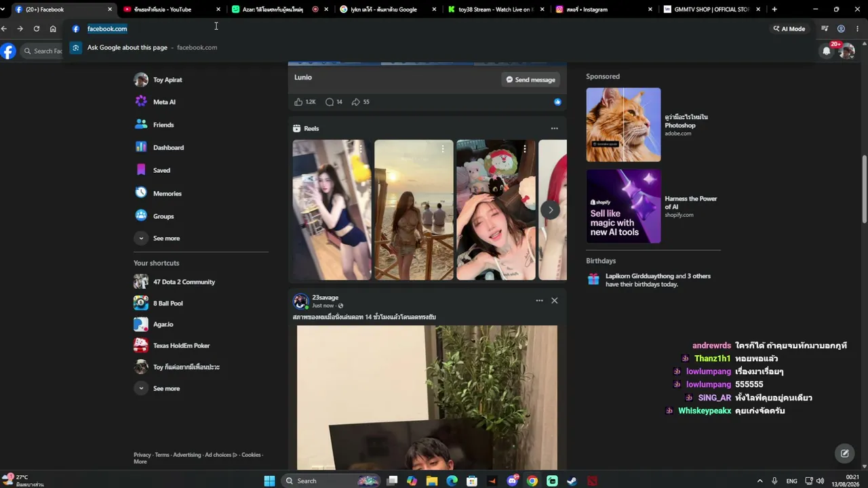
Task: Share the Lunio post via share icon
Action: pyautogui.click(x=356, y=102)
